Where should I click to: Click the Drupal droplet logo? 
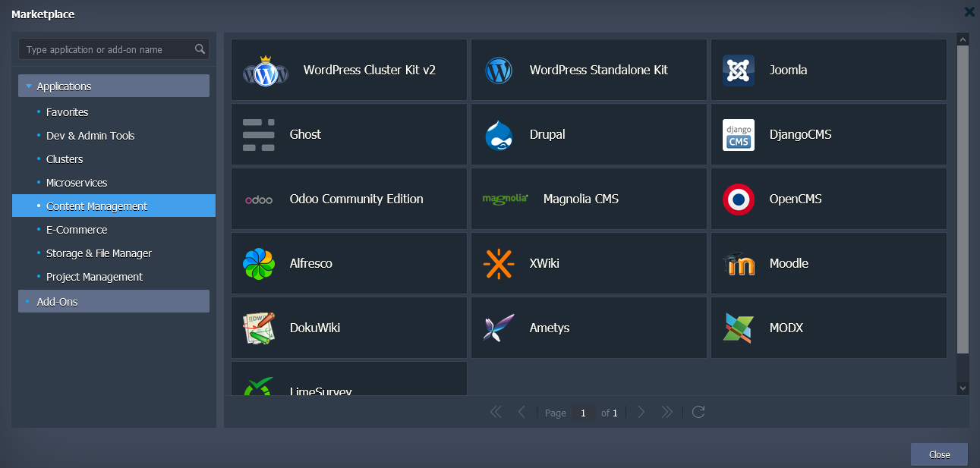[499, 135]
